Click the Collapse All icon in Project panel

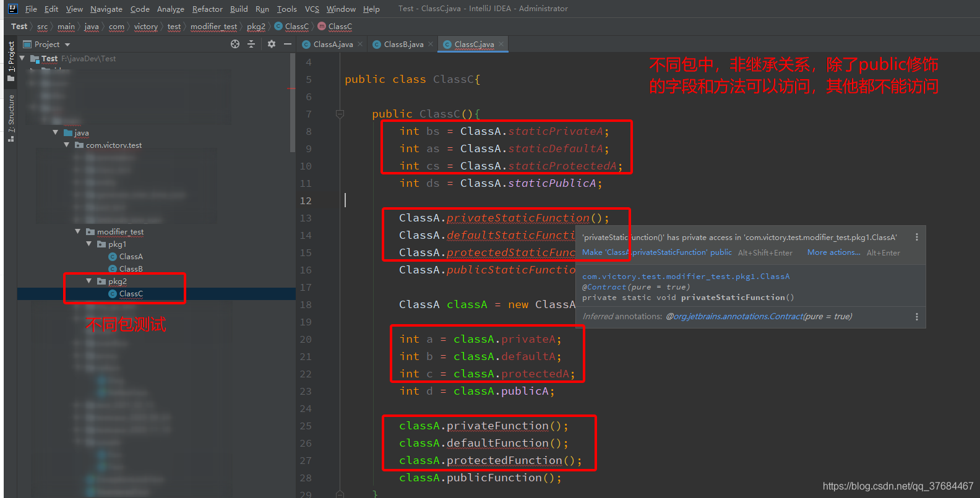(251, 44)
